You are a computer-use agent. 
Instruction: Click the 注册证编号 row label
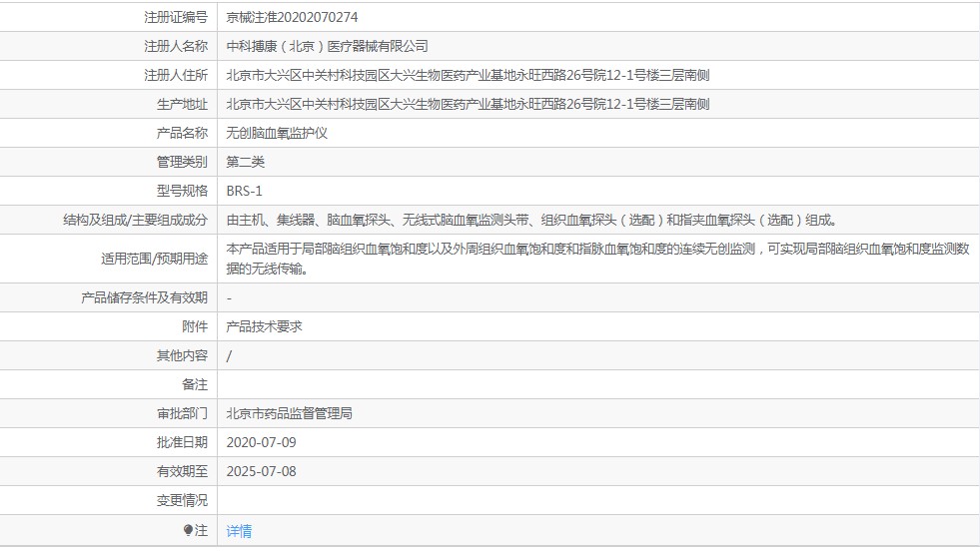[x=176, y=18]
